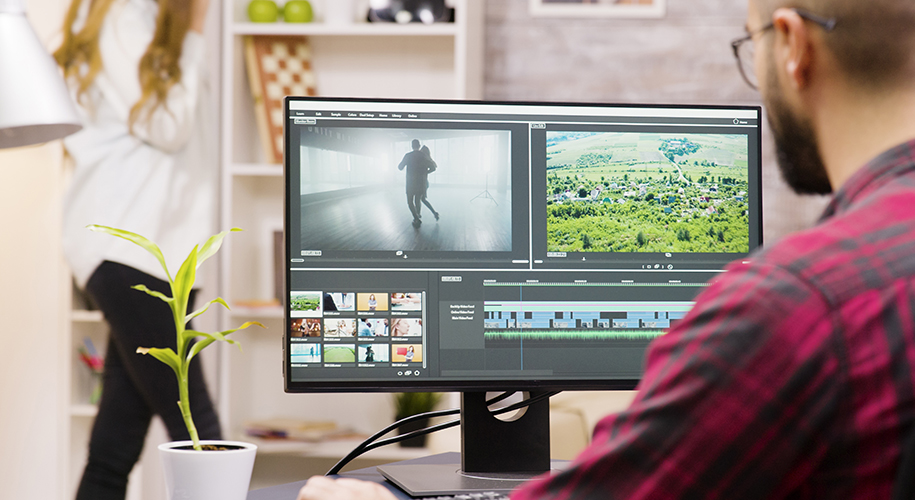The image size is (915, 500).
Task: Click the timecode box under the aerial-village preview
Action: click(x=557, y=254)
